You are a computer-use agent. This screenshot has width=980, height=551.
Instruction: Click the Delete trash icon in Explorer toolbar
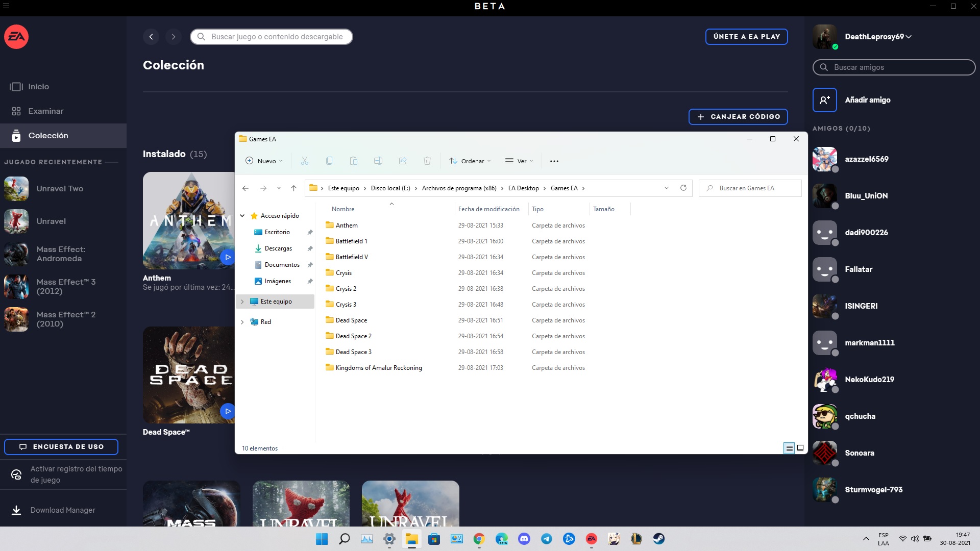click(427, 161)
